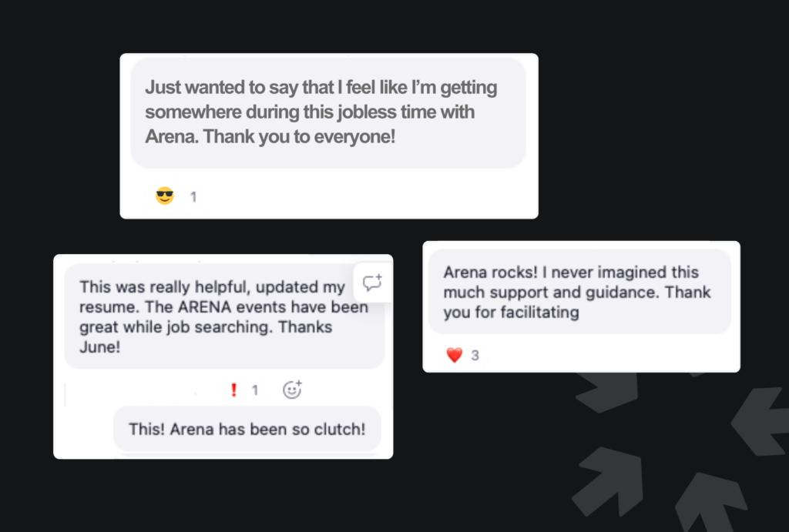This screenshot has height=532, width=789.
Task: Click the gray arrow cut off at bottom edge
Action: pos(710,502)
